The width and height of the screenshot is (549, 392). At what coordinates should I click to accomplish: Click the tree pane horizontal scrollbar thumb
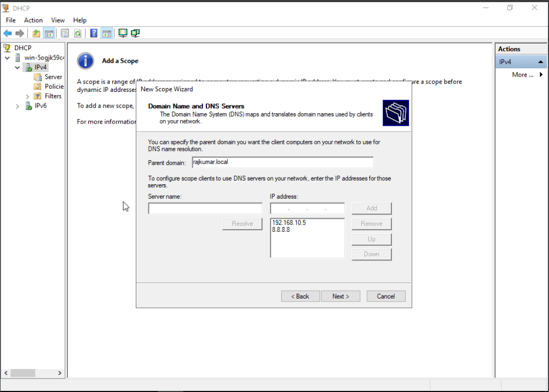click(x=23, y=373)
